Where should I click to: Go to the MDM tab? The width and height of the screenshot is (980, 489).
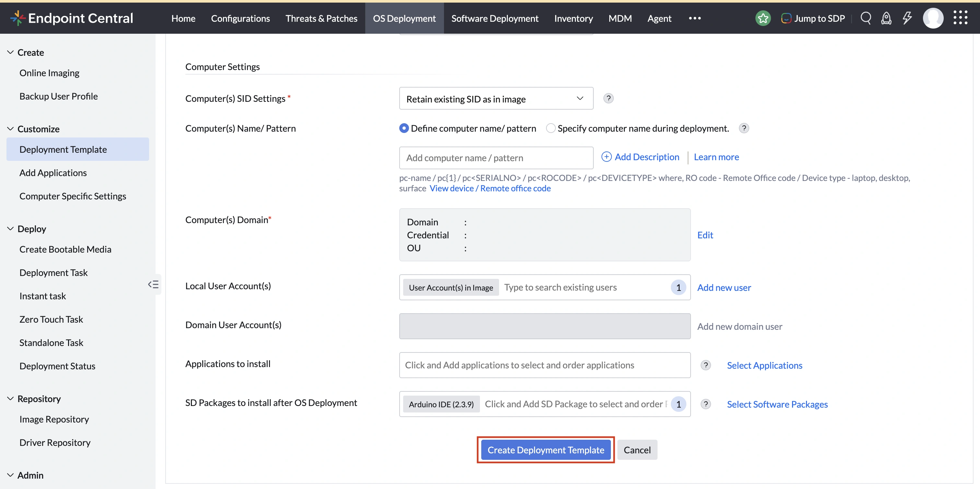pos(620,18)
